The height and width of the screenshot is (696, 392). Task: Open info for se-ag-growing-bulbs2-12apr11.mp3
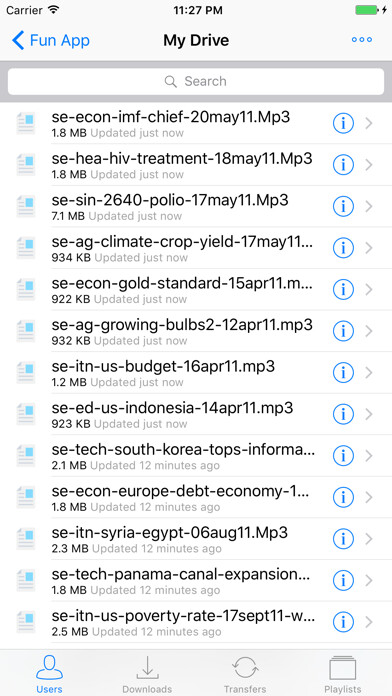point(343,331)
